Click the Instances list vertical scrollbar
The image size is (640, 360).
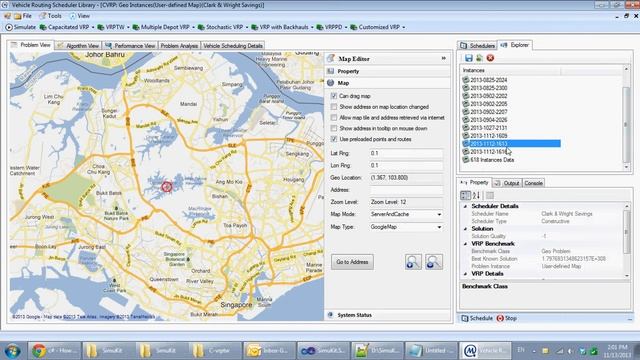pos(626,118)
